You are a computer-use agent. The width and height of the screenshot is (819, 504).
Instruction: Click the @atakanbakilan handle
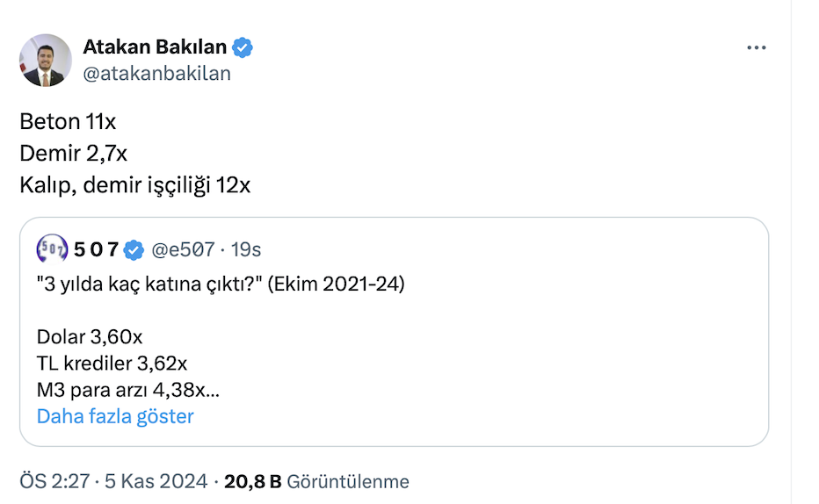156,74
